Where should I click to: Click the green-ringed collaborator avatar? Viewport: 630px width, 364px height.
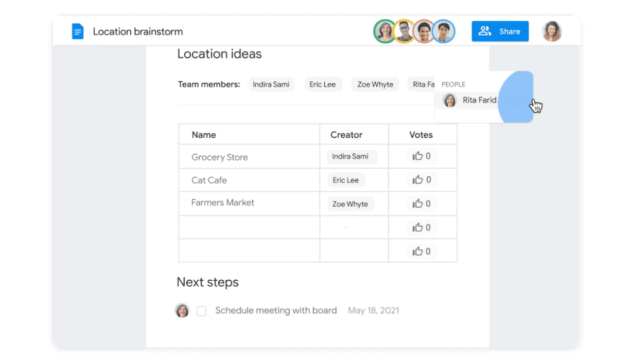pyautogui.click(x=384, y=31)
